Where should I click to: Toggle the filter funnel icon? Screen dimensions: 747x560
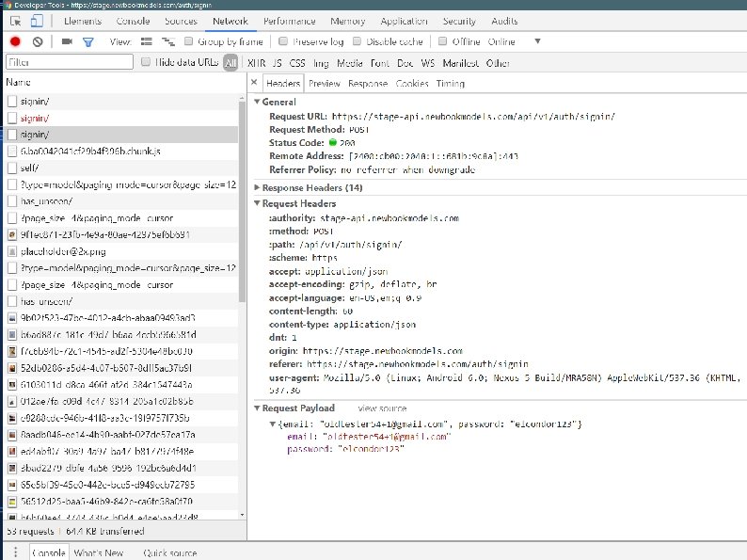click(x=88, y=41)
